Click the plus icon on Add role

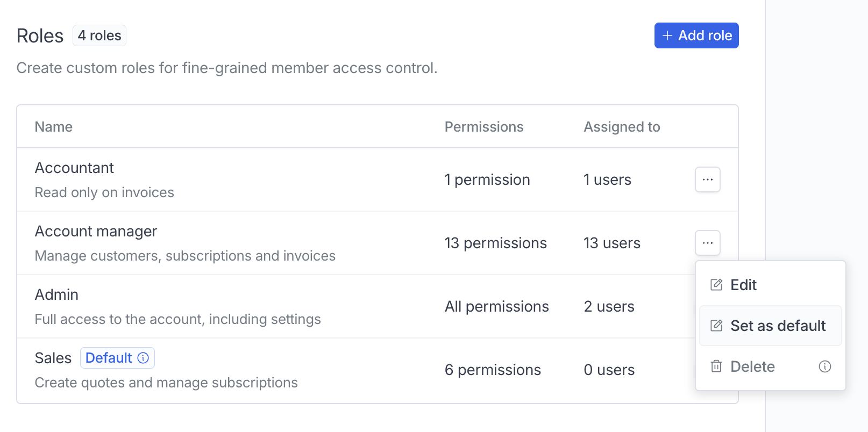667,35
